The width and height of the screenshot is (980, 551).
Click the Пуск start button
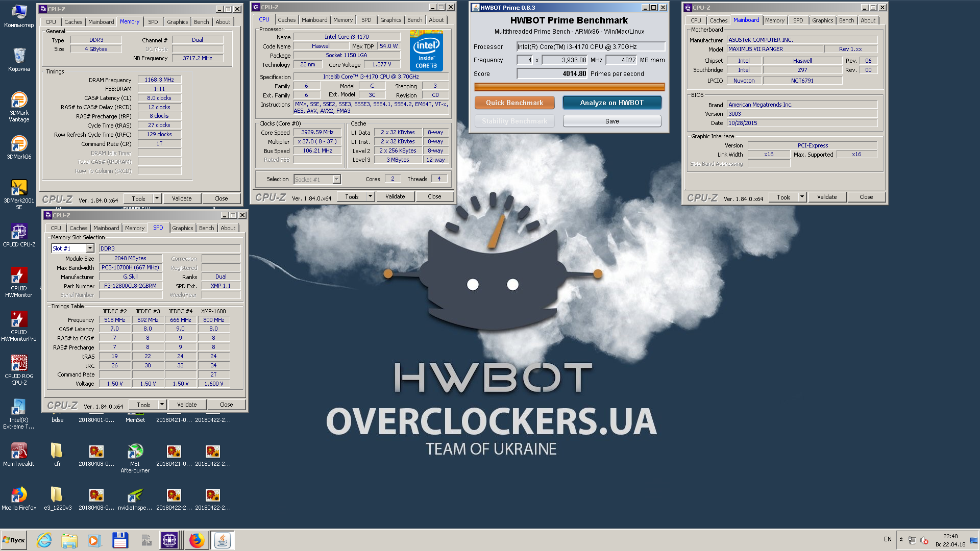14,540
